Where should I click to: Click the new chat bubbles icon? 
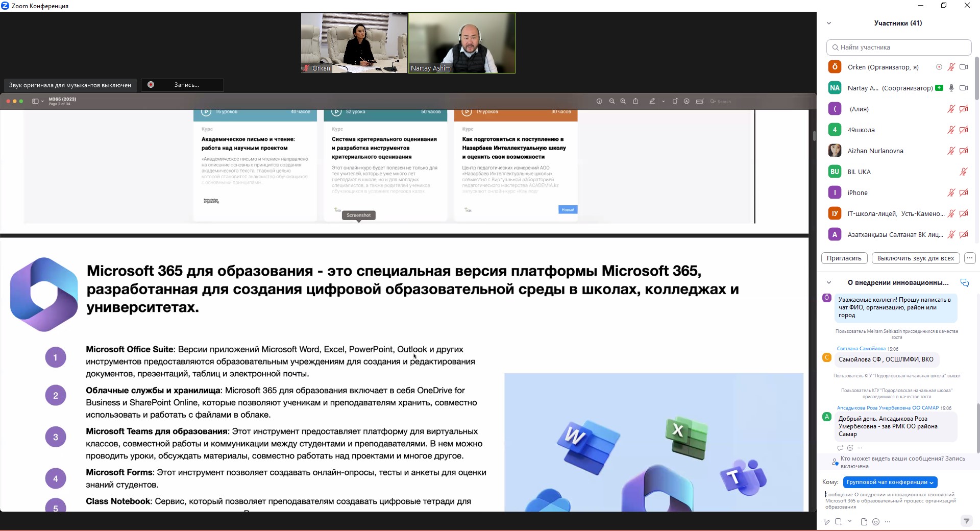coord(965,282)
